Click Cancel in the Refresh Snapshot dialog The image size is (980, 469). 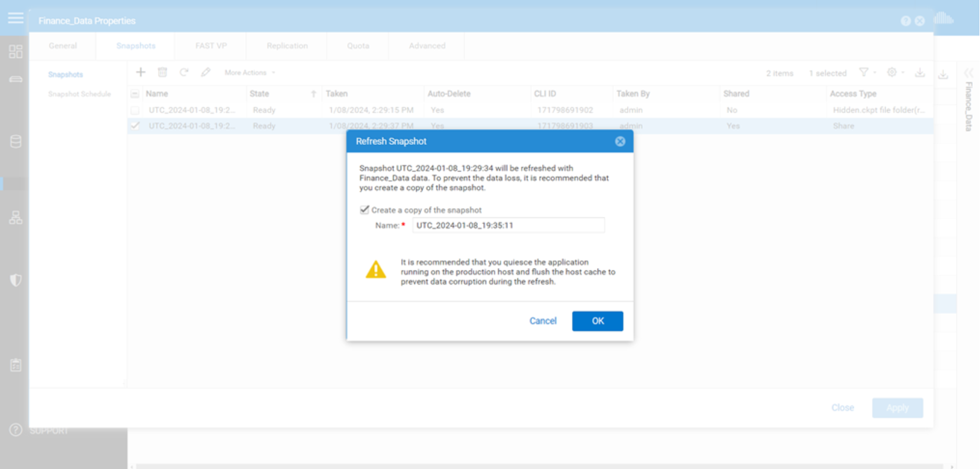pyautogui.click(x=543, y=321)
